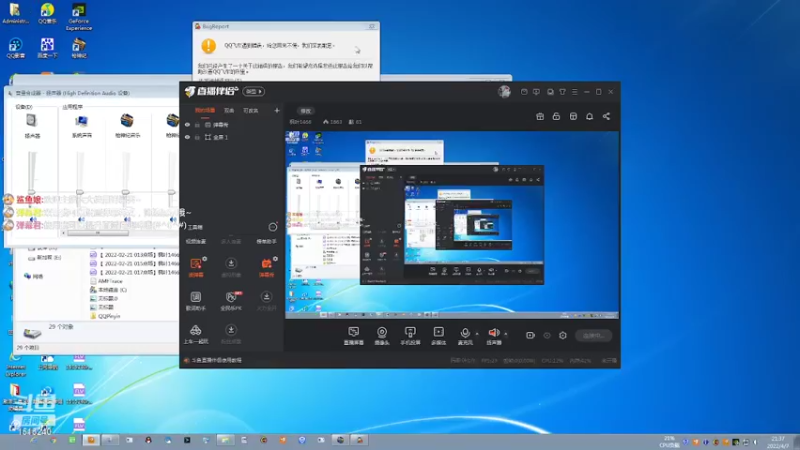Open the hamburger menu in streaming title bar

point(574,92)
